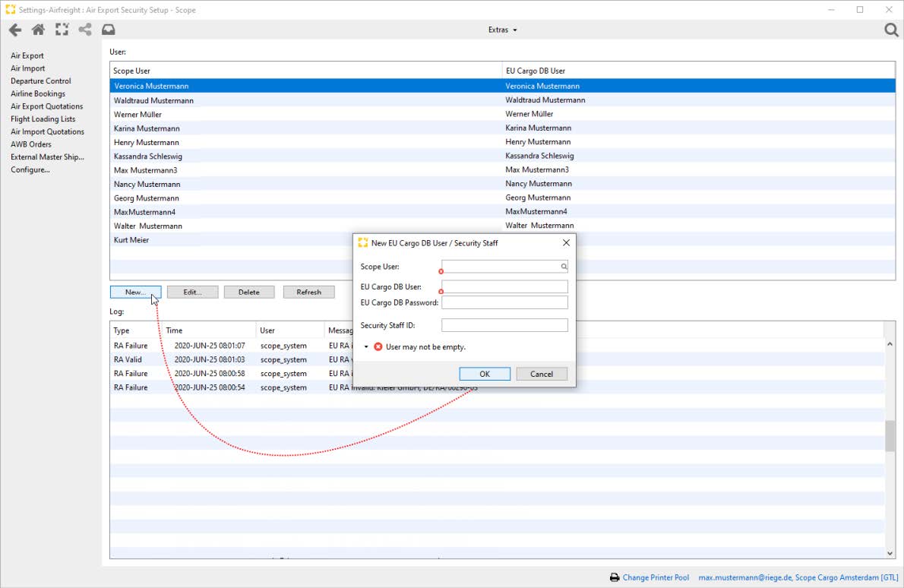The height and width of the screenshot is (588, 904).
Task: Expand the error message disclosure arrow
Action: (366, 347)
